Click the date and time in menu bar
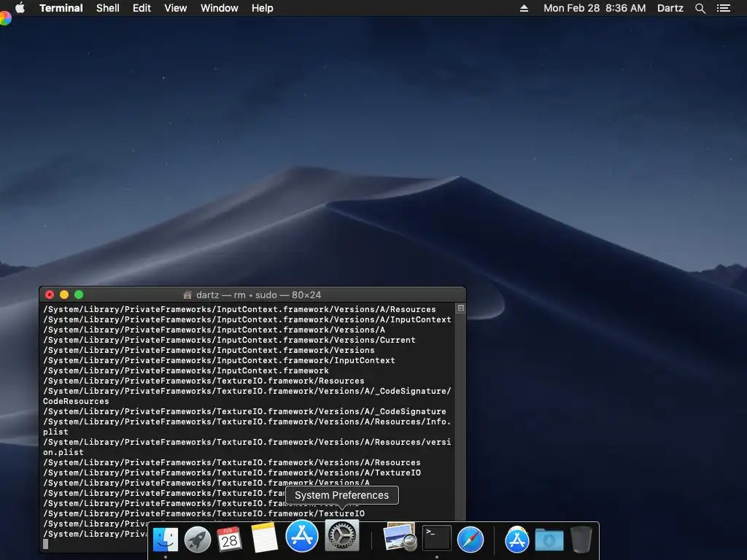Viewport: 747px width, 560px height. pos(595,8)
